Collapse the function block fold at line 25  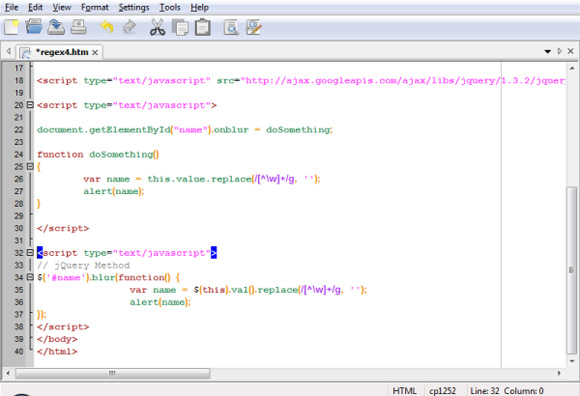coord(30,166)
